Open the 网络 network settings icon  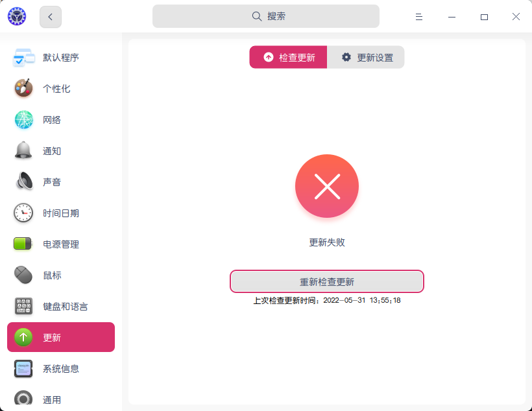[23, 119]
